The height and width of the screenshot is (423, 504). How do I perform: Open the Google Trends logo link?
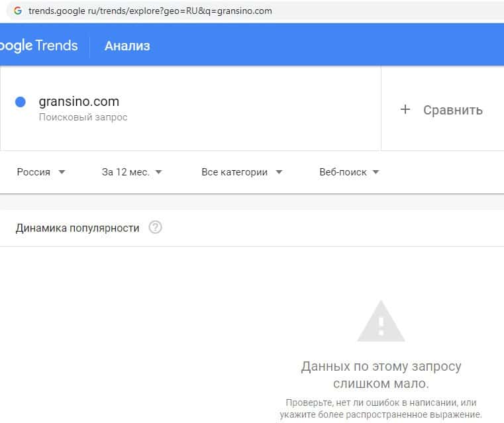(38, 46)
